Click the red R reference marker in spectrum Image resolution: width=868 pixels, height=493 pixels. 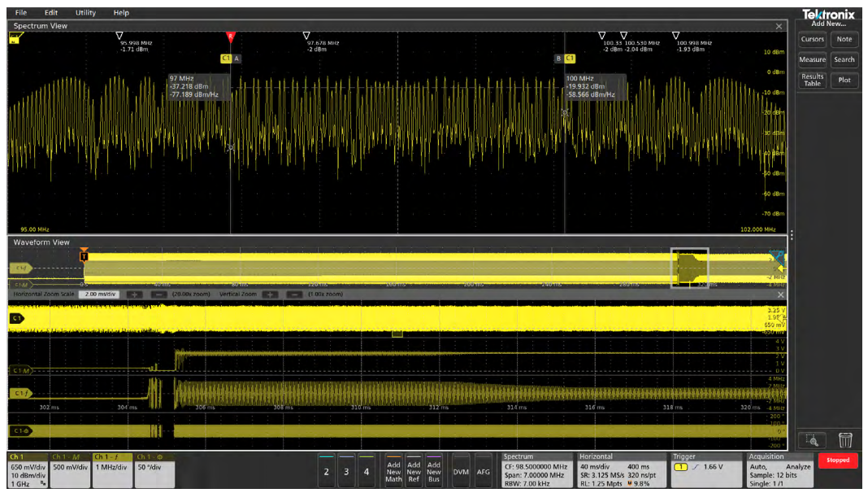tap(230, 37)
